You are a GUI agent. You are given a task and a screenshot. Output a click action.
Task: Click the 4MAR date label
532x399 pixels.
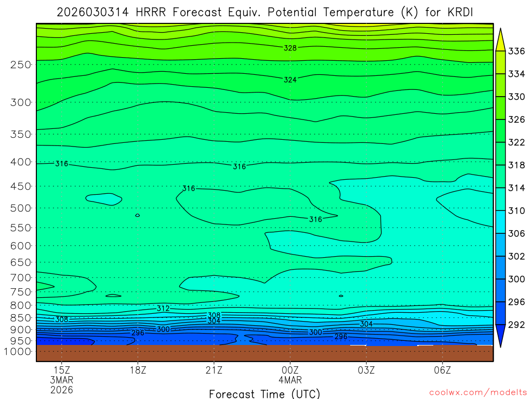[290, 380]
